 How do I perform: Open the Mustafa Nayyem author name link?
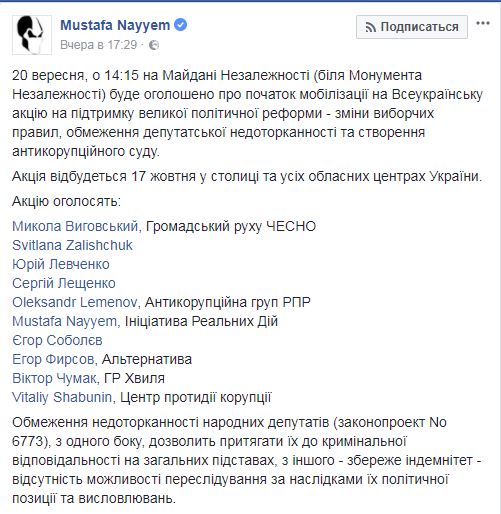(x=115, y=25)
